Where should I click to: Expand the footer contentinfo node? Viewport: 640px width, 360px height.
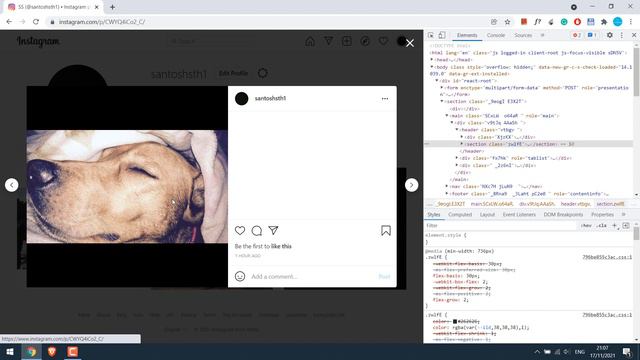447,194
